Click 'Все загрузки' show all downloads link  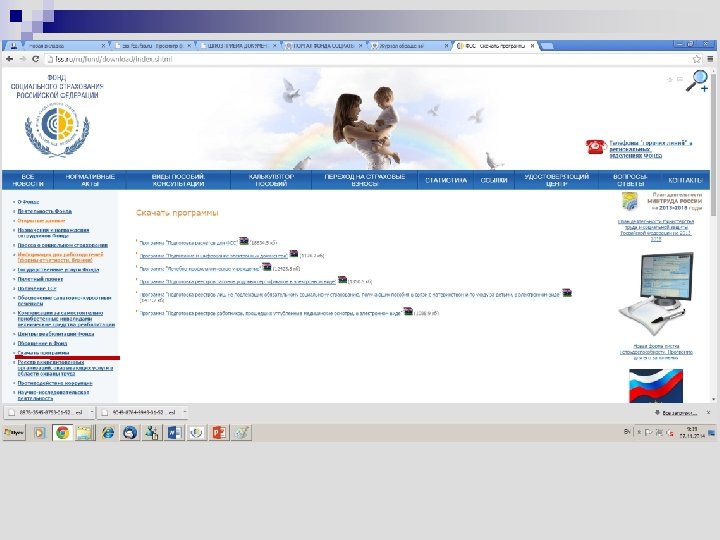click(675, 413)
